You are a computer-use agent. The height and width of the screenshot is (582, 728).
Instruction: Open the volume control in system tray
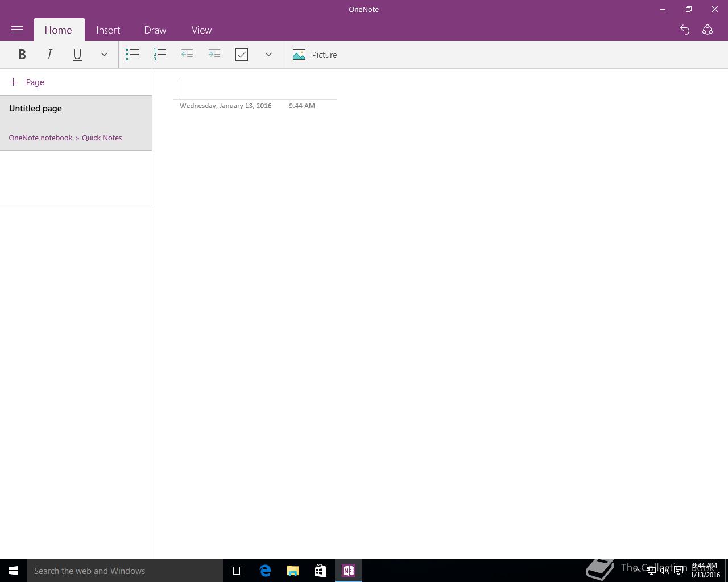(664, 571)
